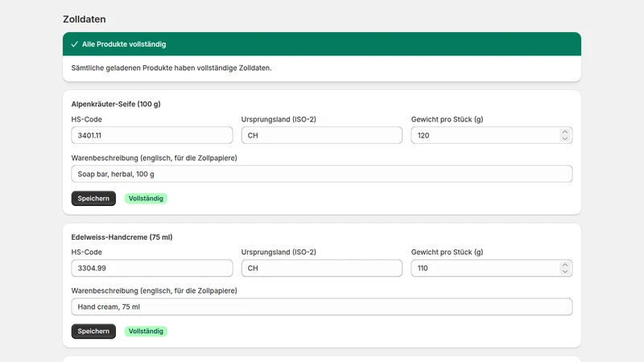644x362 pixels.
Task: Click 'Gewicht pro Stück (g)' label for Edelweiss-Handcreme
Action: (x=448, y=252)
